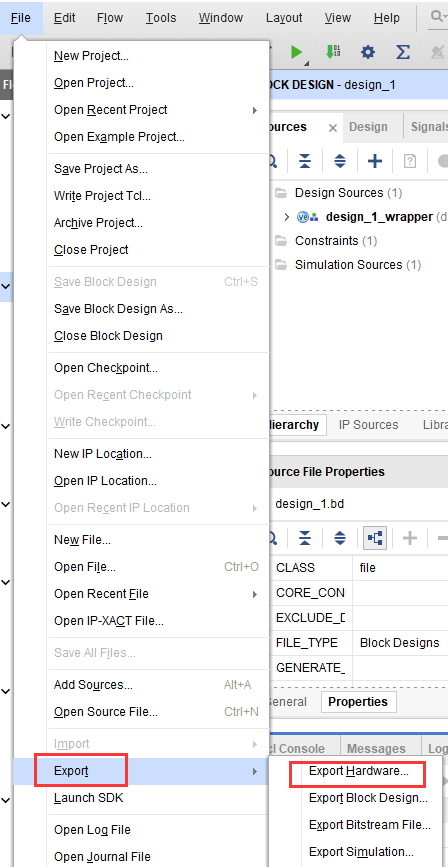The image size is (448, 867).
Task: Click the Sigma reports toolbar icon
Action: tap(403, 52)
